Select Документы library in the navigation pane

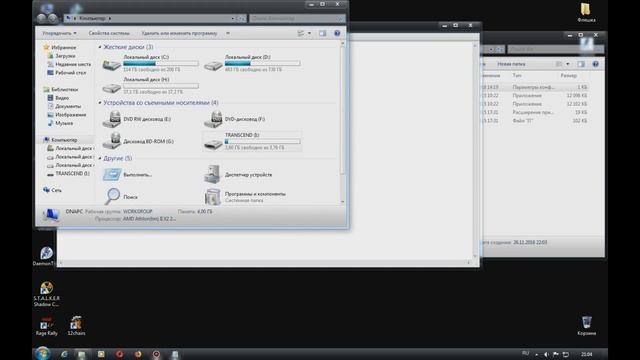[x=64, y=106]
